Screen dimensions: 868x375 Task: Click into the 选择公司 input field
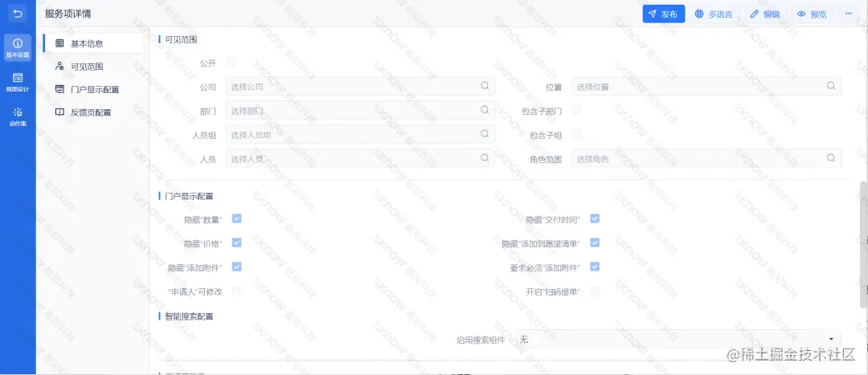point(360,86)
